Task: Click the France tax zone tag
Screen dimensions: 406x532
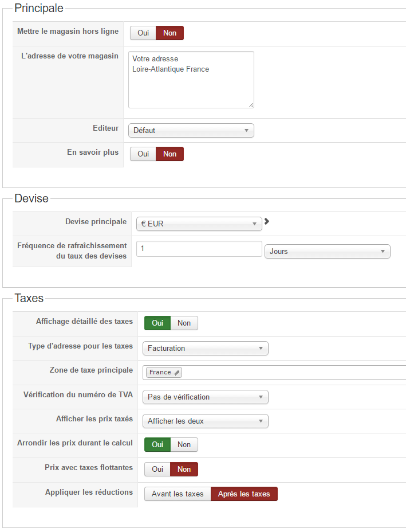Action: [164, 373]
